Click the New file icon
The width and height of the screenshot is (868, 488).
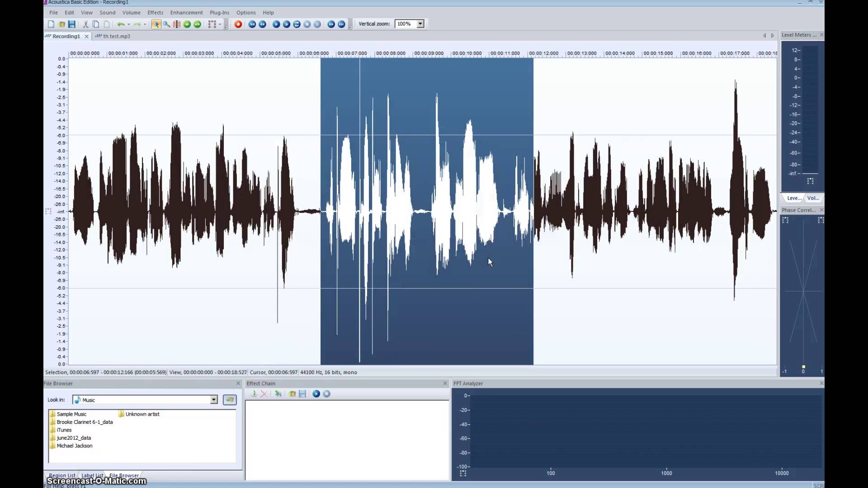click(x=51, y=24)
